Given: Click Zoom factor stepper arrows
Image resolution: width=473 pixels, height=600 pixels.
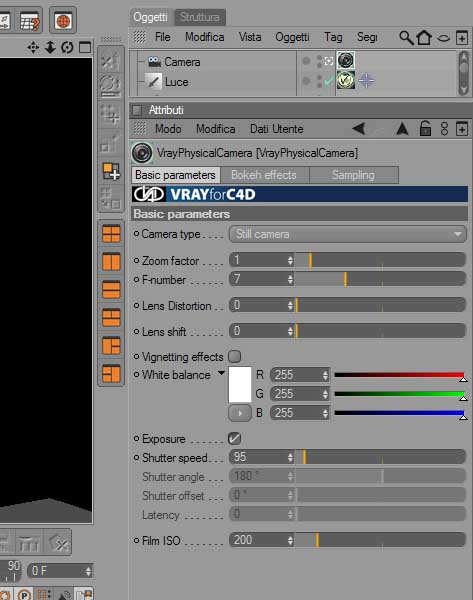Looking at the screenshot, I should pos(290,261).
